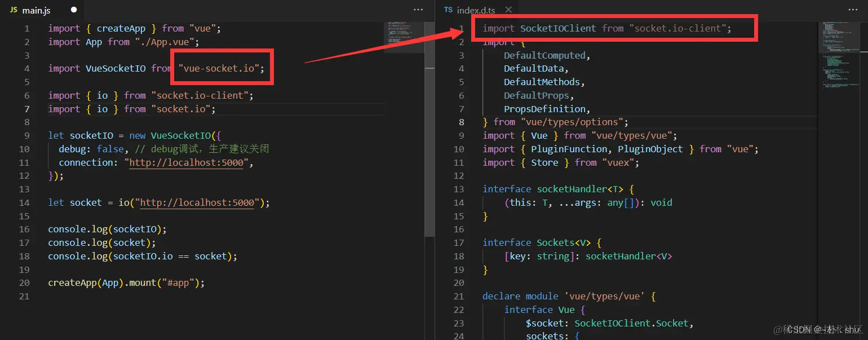Click "DefaultData" in index.d.ts
The height and width of the screenshot is (340, 868).
pyautogui.click(x=534, y=68)
